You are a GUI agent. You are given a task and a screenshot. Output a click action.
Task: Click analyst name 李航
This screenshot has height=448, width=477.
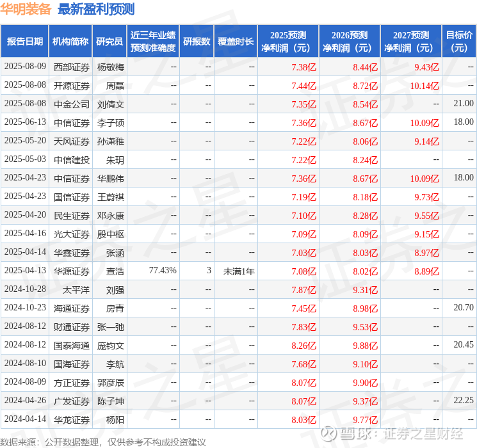tap(115, 364)
